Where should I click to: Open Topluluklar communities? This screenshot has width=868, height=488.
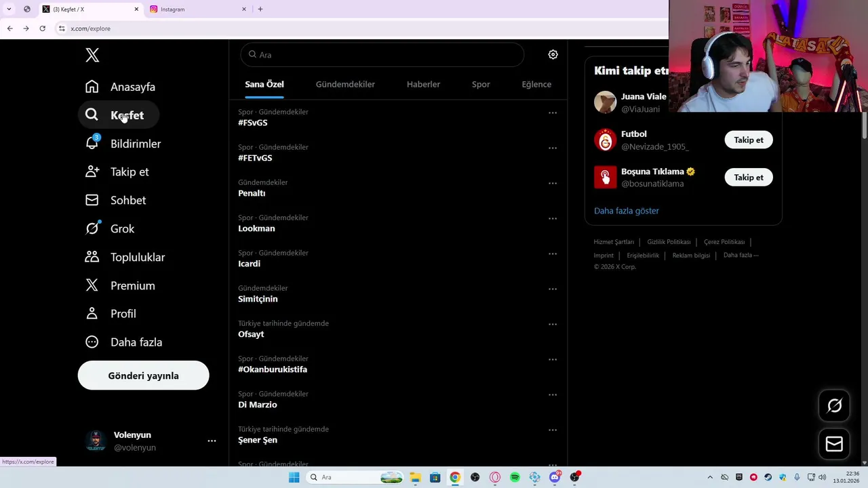pyautogui.click(x=125, y=257)
